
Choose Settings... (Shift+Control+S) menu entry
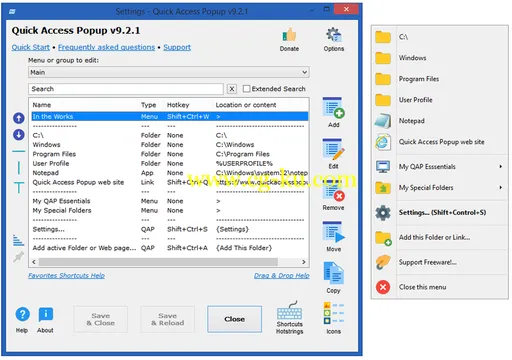(440, 212)
